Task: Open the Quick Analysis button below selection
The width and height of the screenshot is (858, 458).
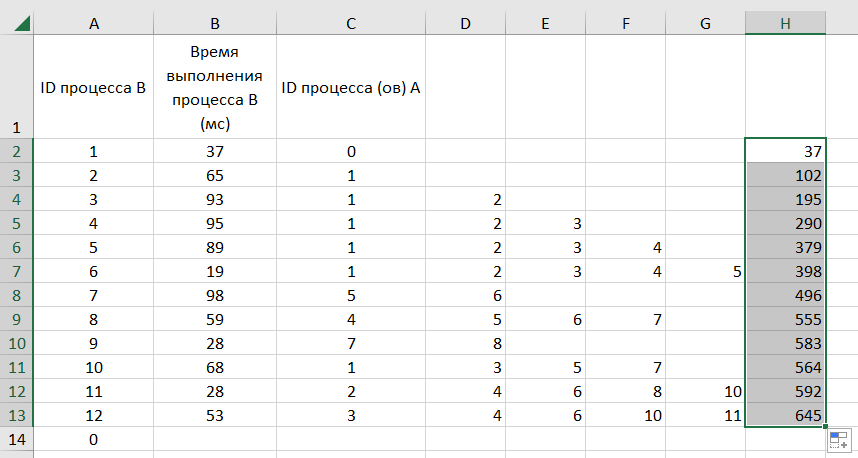Action: click(838, 439)
